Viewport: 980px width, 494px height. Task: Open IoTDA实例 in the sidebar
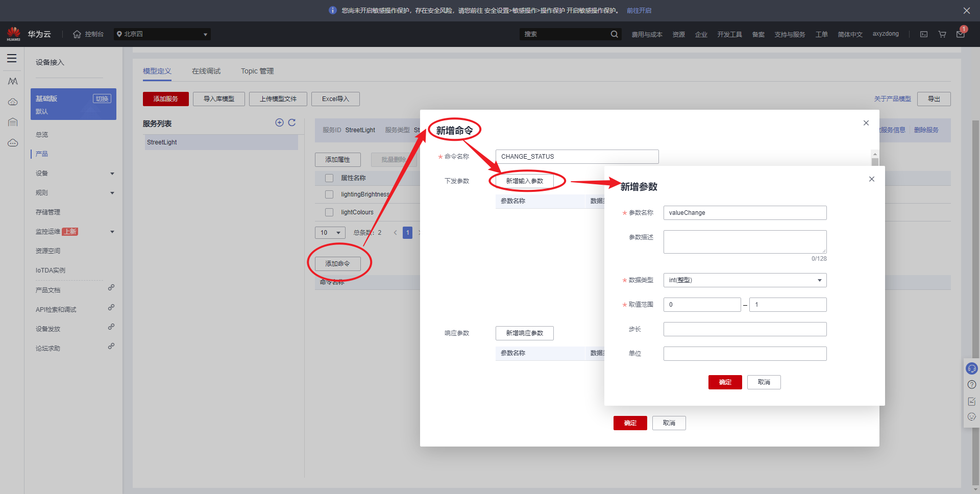pyautogui.click(x=51, y=270)
